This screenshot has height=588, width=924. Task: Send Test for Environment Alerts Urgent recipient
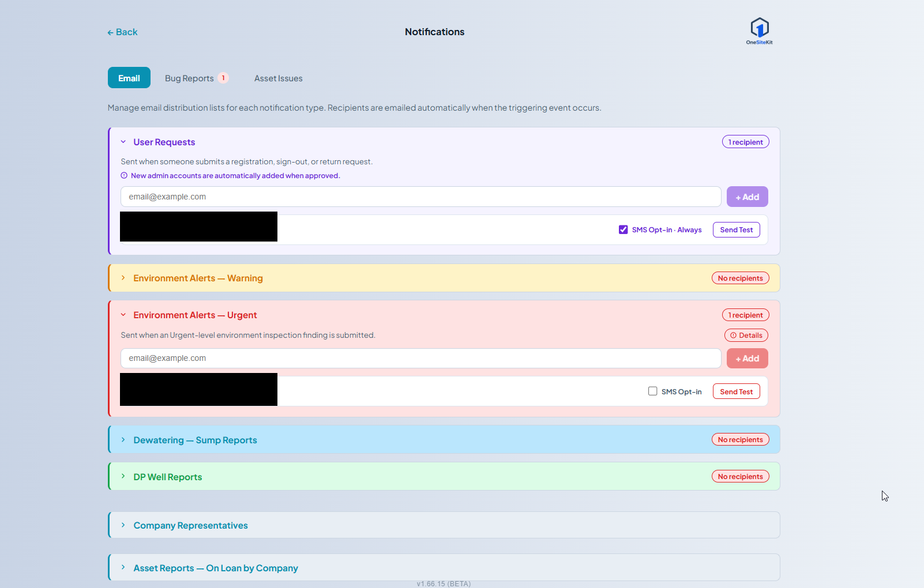pos(737,391)
